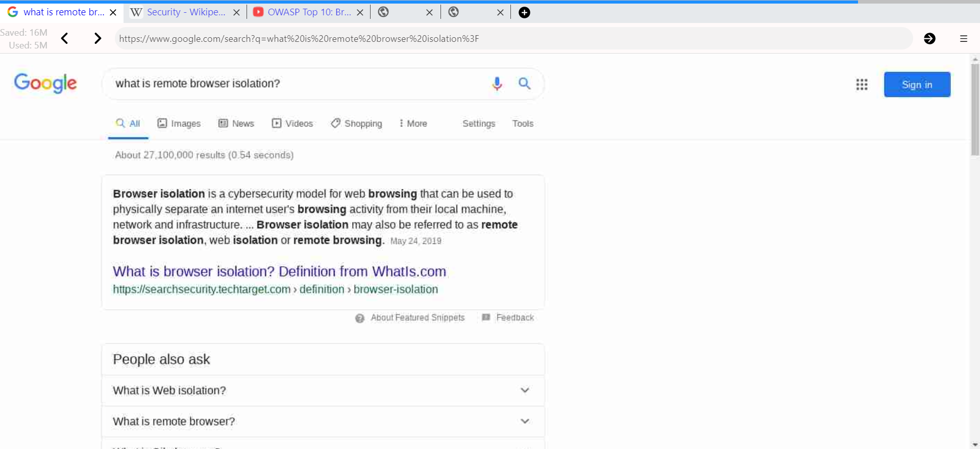This screenshot has height=449, width=980.
Task: Click the Feedback flag icon
Action: pyautogui.click(x=486, y=317)
